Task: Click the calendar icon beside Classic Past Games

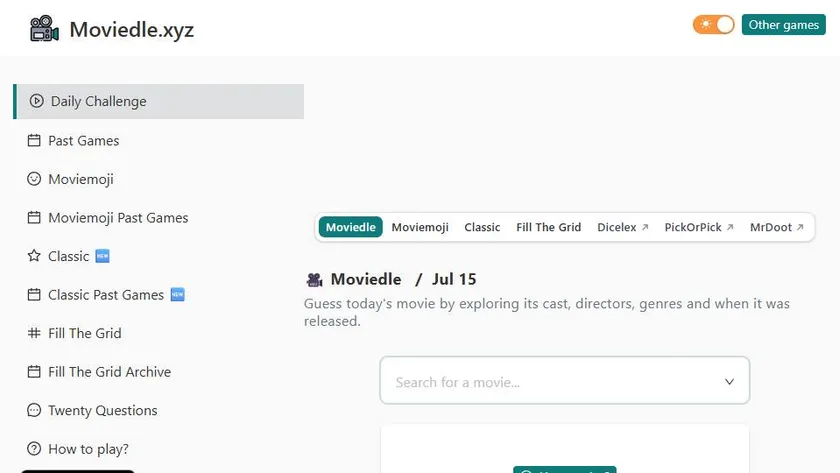Action: point(34,295)
